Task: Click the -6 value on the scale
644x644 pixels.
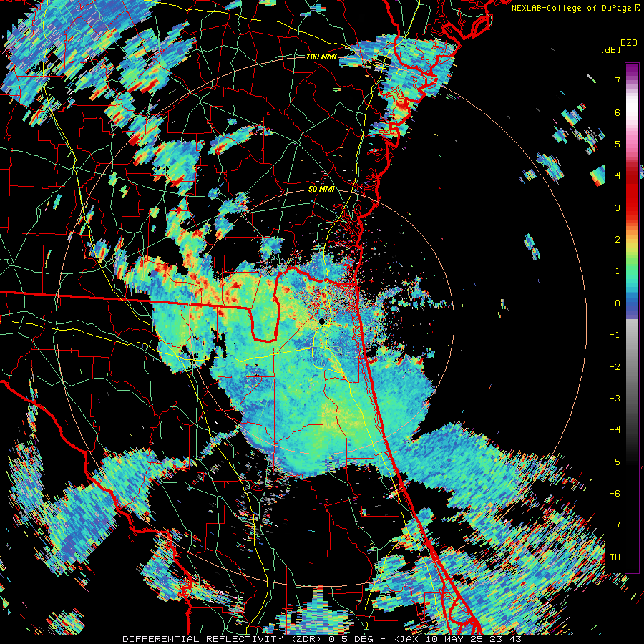Action: coord(615,494)
